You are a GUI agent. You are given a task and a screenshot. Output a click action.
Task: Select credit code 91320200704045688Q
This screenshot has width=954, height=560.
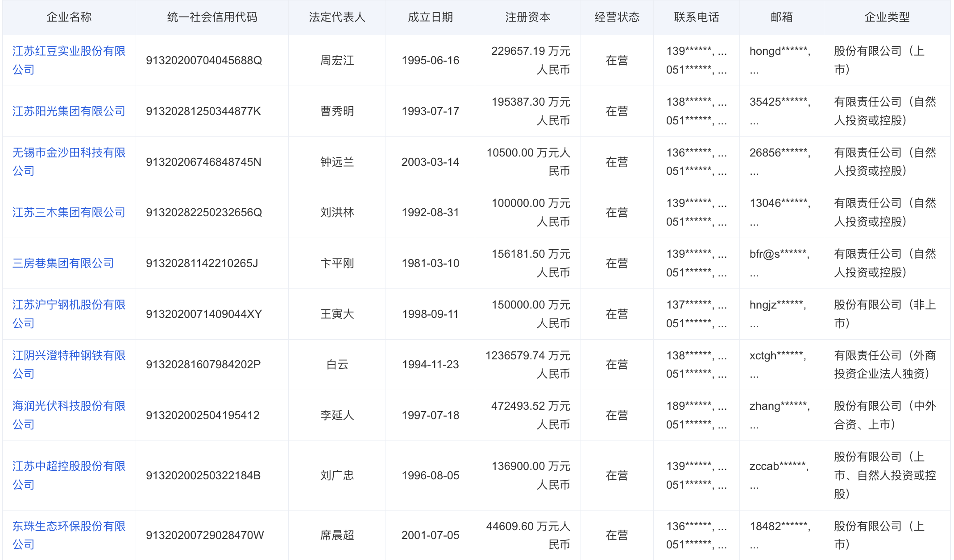(x=204, y=60)
